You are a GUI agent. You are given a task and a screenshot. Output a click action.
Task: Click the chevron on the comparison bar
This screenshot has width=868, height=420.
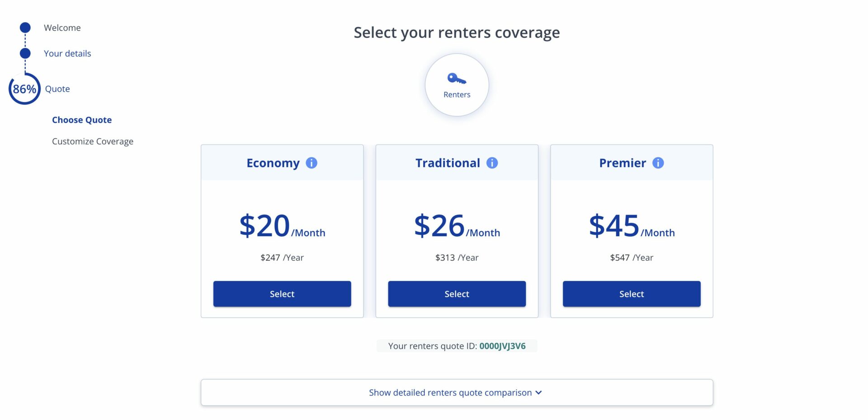538,393
